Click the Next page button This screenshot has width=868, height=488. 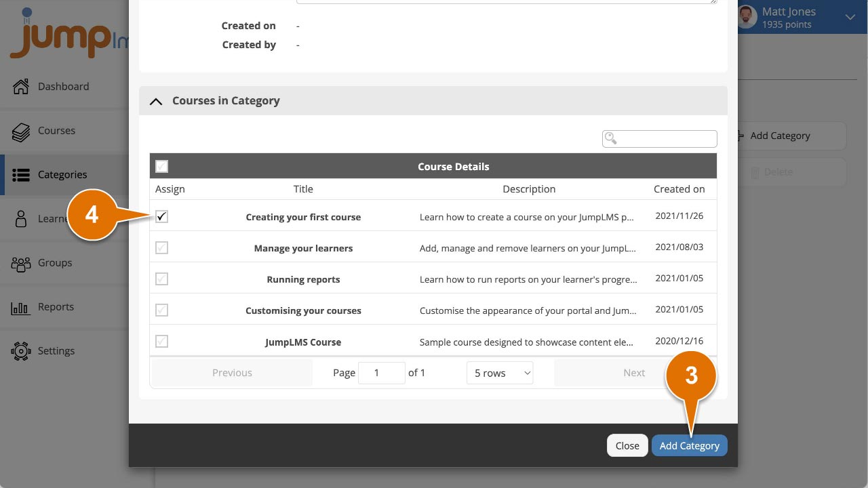click(634, 373)
